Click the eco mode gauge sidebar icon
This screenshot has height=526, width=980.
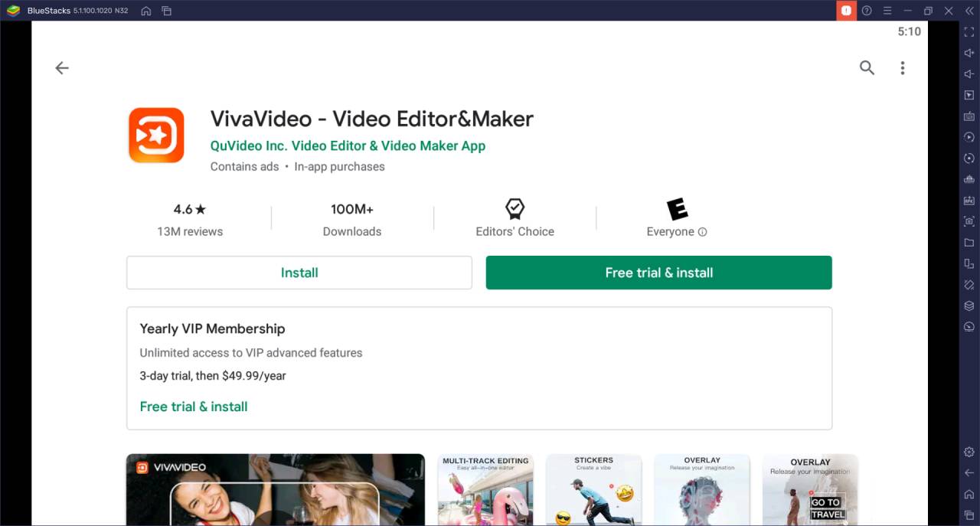pos(969,327)
